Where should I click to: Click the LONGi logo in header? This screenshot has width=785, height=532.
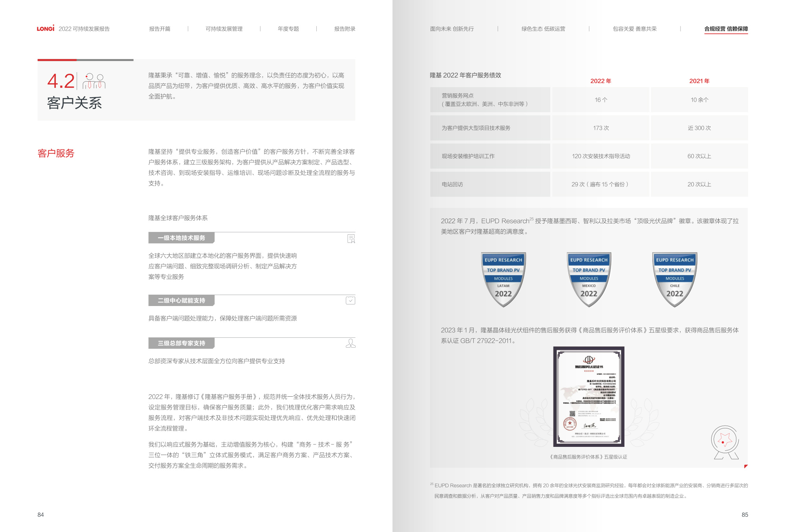(x=46, y=29)
